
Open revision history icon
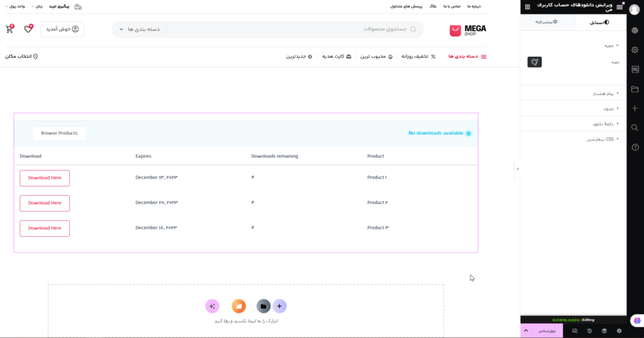(589, 330)
